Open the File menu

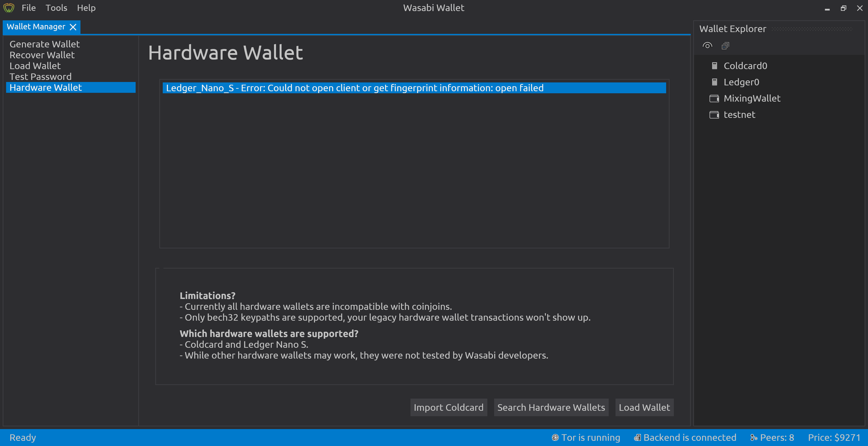[x=29, y=8]
